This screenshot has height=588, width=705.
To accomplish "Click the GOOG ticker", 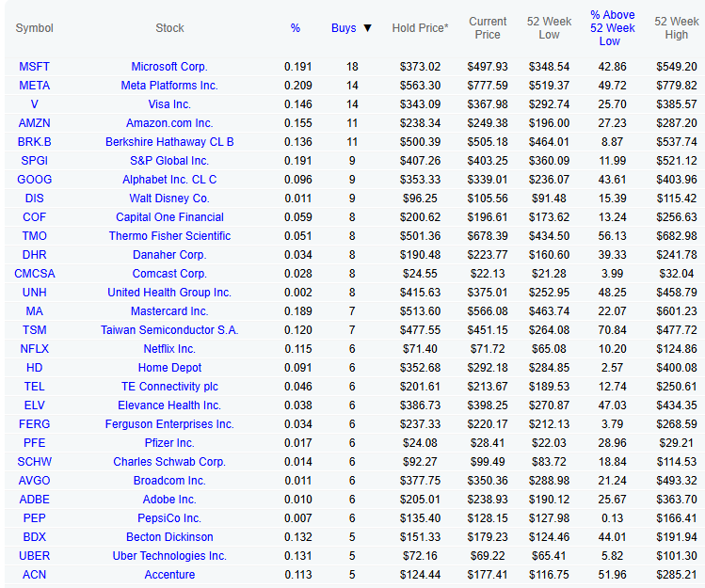I will [x=34, y=180].
